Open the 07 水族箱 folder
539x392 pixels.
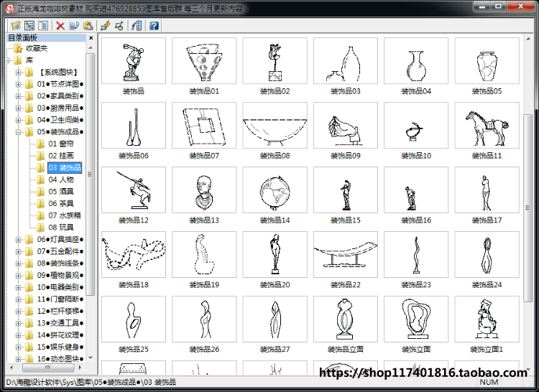[64, 215]
